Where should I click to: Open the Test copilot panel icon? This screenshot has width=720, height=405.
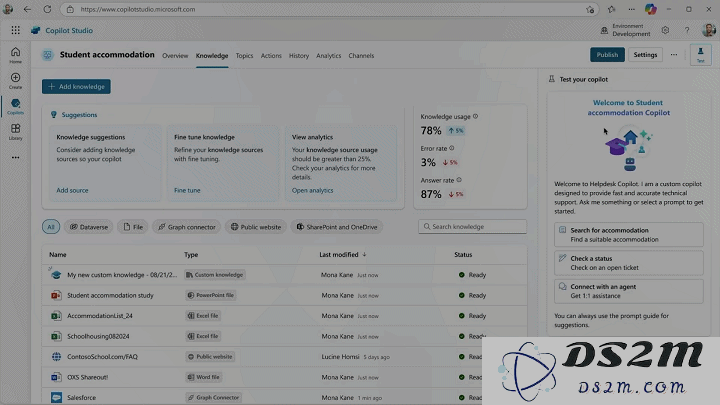pos(701,55)
